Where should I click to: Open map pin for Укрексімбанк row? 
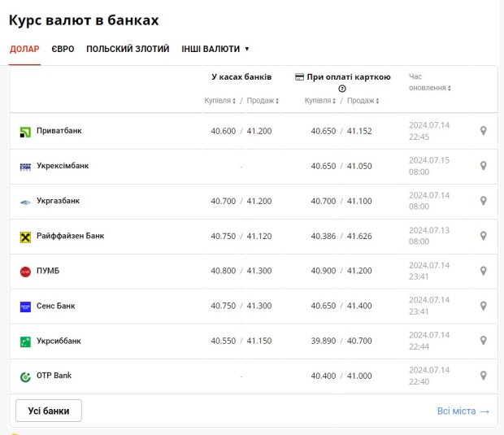(483, 166)
